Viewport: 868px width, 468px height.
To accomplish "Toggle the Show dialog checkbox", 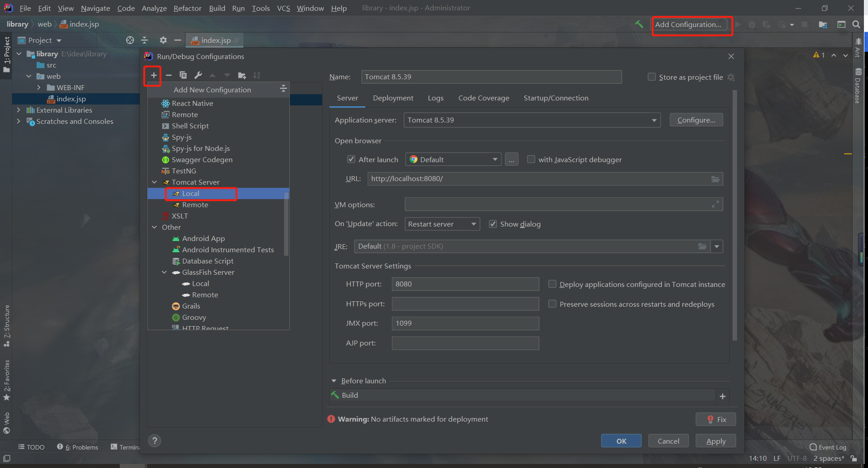I will coord(493,224).
